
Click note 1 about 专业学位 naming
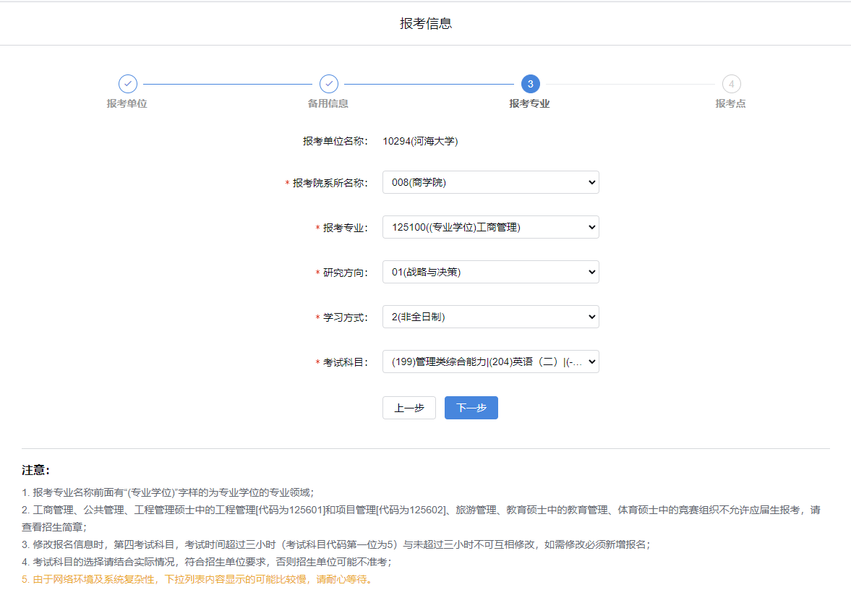tap(168, 492)
